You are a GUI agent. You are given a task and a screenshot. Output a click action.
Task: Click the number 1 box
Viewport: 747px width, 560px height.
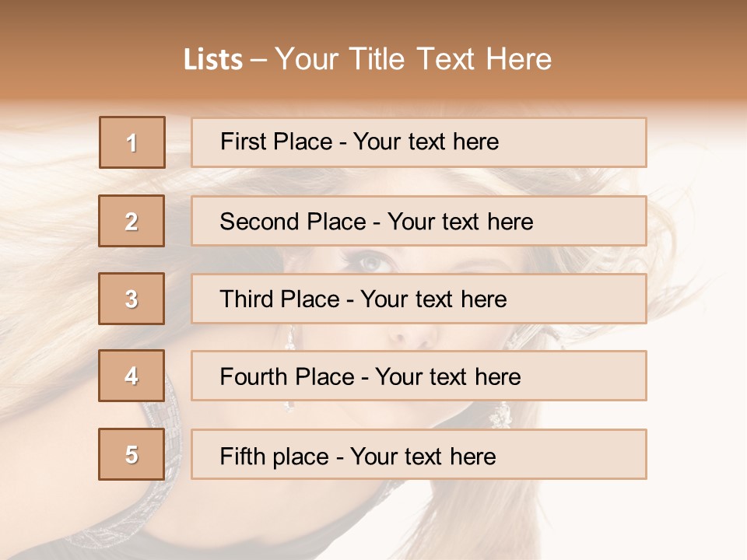pyautogui.click(x=132, y=142)
